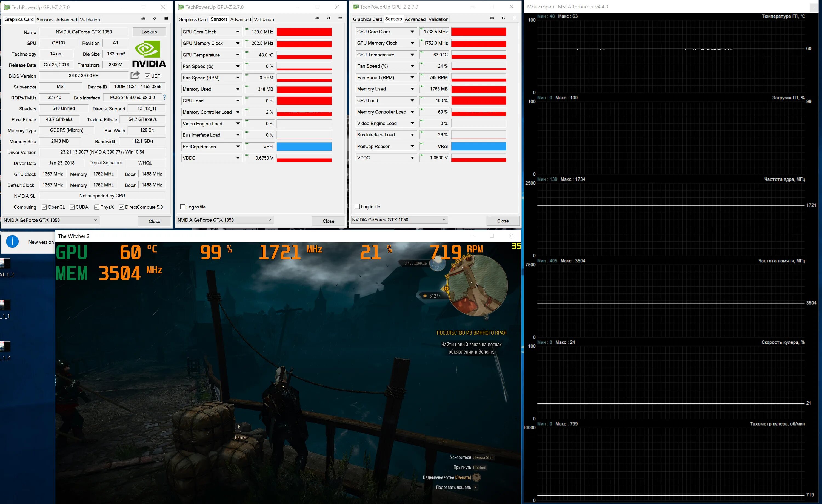Switch to Advanced tab in left GPU-Z window
822x504 pixels.
click(67, 20)
